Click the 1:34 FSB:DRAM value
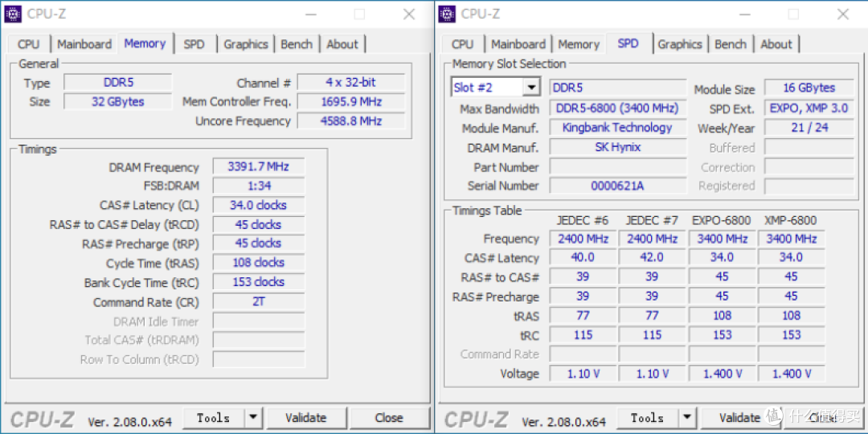This screenshot has width=868, height=434. click(x=259, y=186)
